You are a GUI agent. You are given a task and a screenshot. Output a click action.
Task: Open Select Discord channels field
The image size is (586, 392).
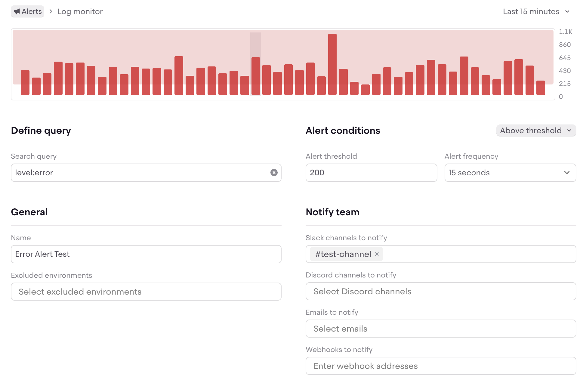[x=441, y=291]
